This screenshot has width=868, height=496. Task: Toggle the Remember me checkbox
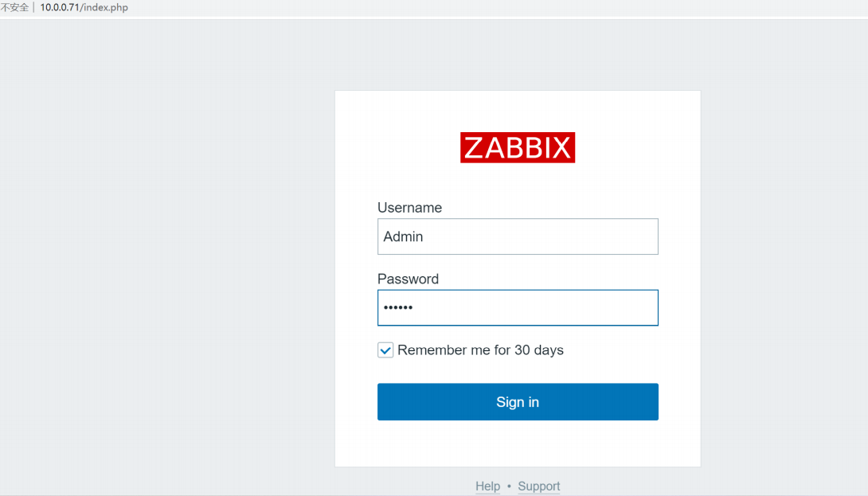[x=385, y=350]
